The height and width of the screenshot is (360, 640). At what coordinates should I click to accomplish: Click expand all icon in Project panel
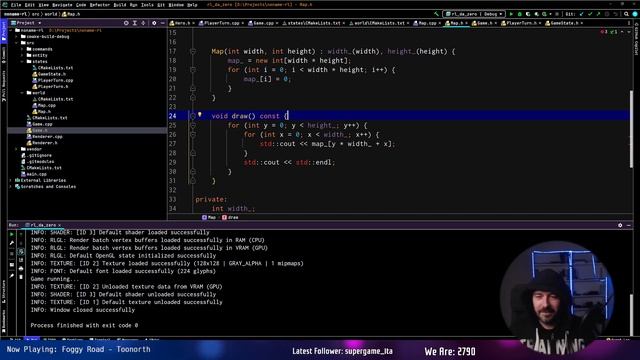click(x=135, y=23)
